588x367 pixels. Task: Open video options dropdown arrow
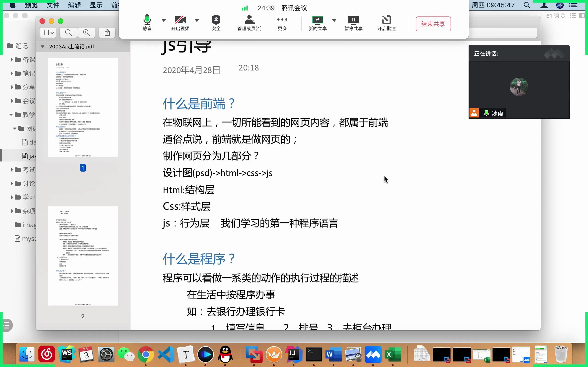pos(197,21)
